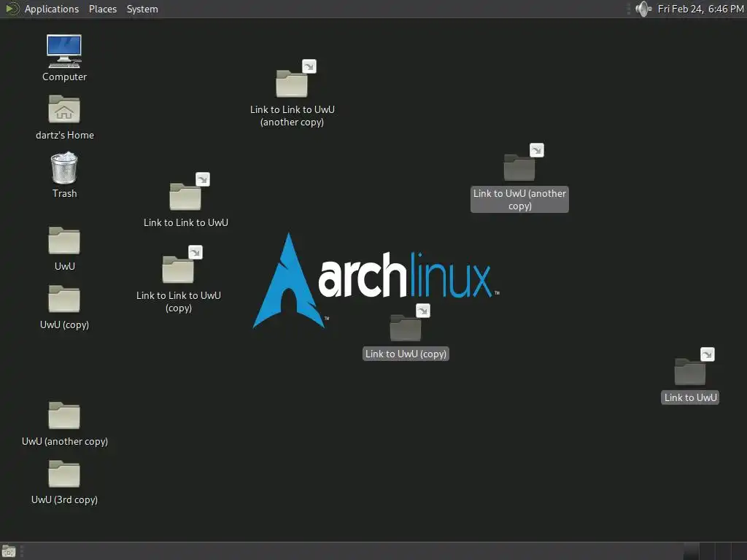The height and width of the screenshot is (560, 747).
Task: Select the Trash icon on desktop
Action: [x=64, y=168]
